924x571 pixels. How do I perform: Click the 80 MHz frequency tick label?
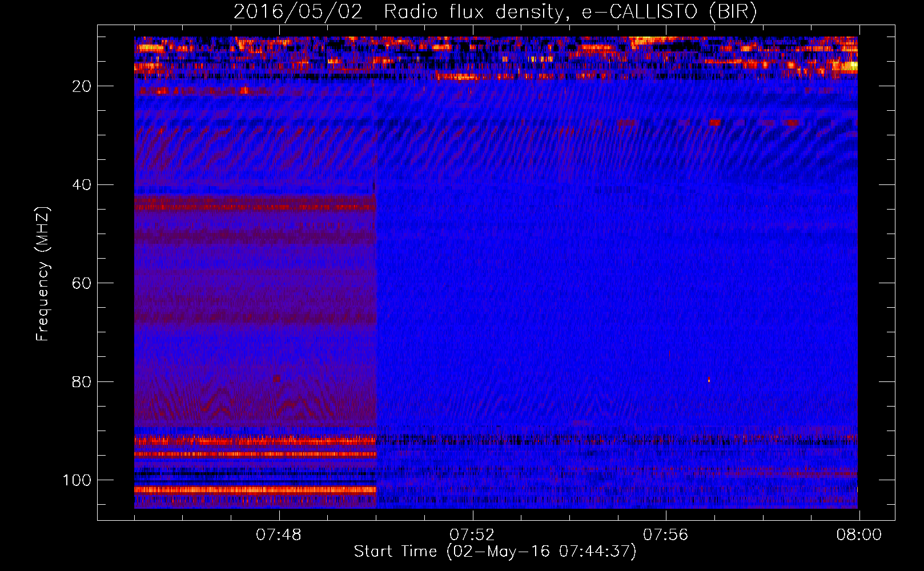pos(82,382)
